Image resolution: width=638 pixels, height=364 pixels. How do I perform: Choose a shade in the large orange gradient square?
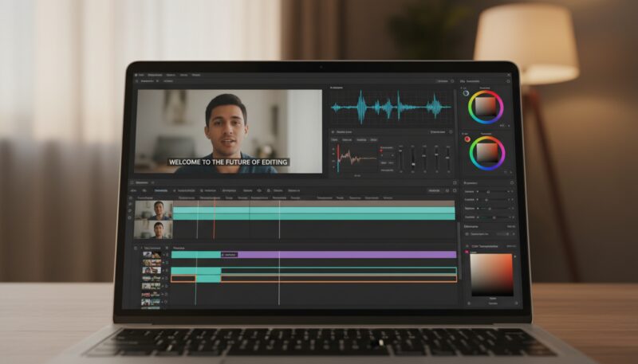(491, 275)
